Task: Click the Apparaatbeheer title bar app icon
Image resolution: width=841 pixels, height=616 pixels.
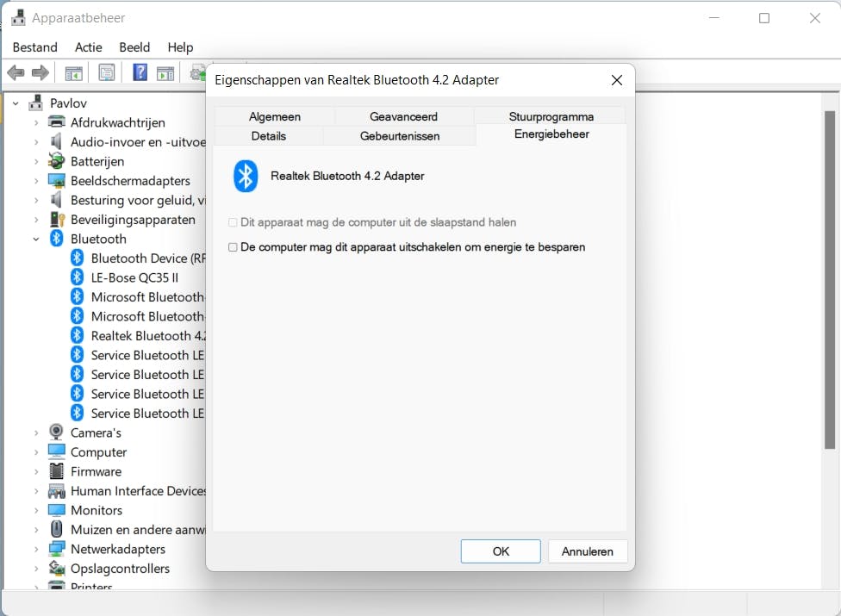Action: point(18,18)
